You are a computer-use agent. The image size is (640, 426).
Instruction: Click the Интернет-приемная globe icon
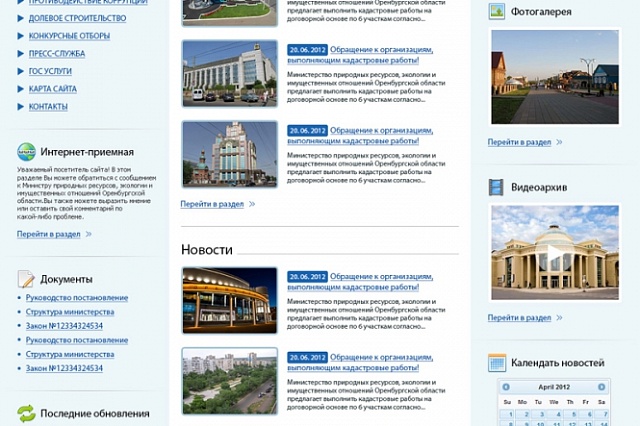tap(27, 152)
